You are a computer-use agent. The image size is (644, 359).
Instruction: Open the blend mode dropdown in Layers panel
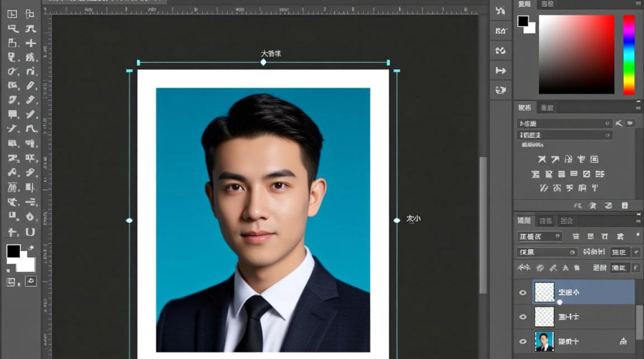[x=547, y=252]
